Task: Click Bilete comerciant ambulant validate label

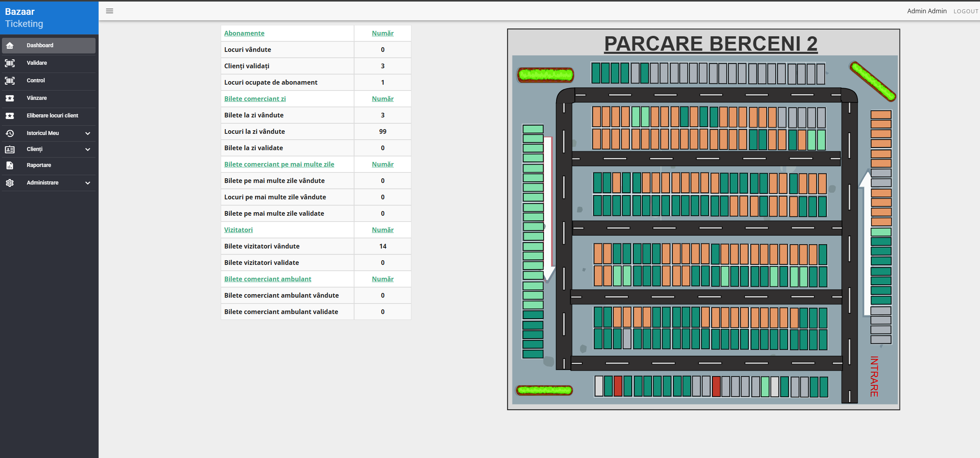Action: pos(281,312)
